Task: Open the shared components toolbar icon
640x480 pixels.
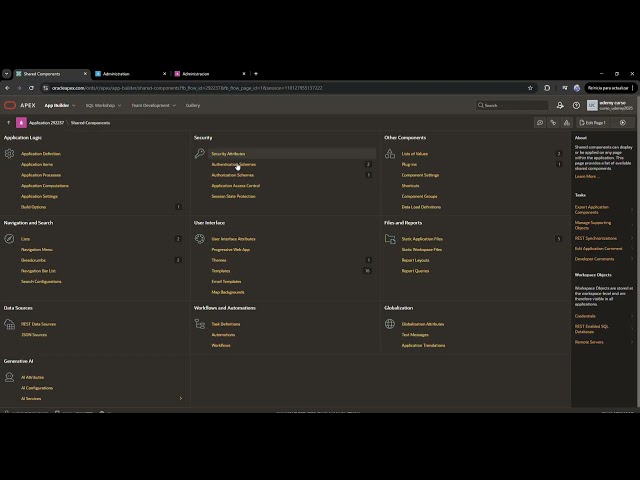Action: [567, 122]
